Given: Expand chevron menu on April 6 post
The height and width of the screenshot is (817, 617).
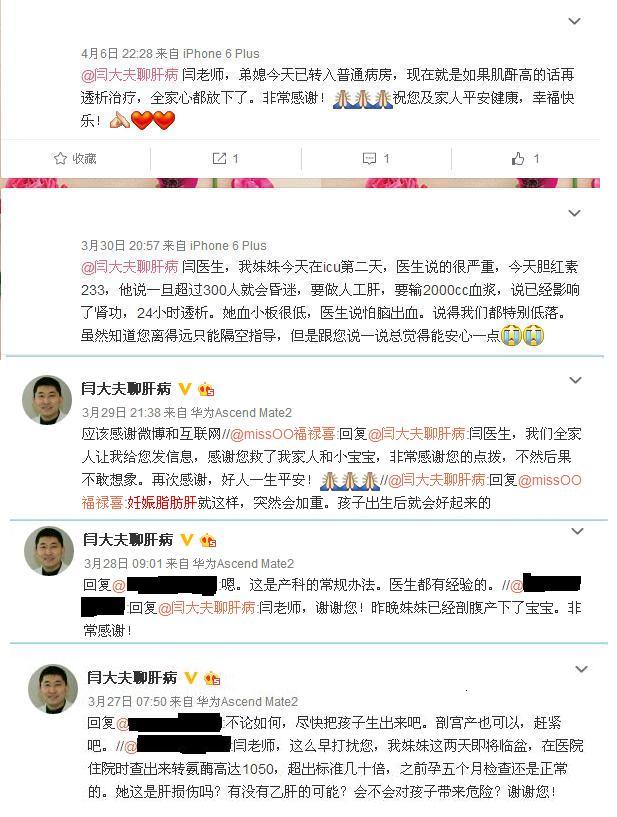Looking at the screenshot, I should [574, 21].
